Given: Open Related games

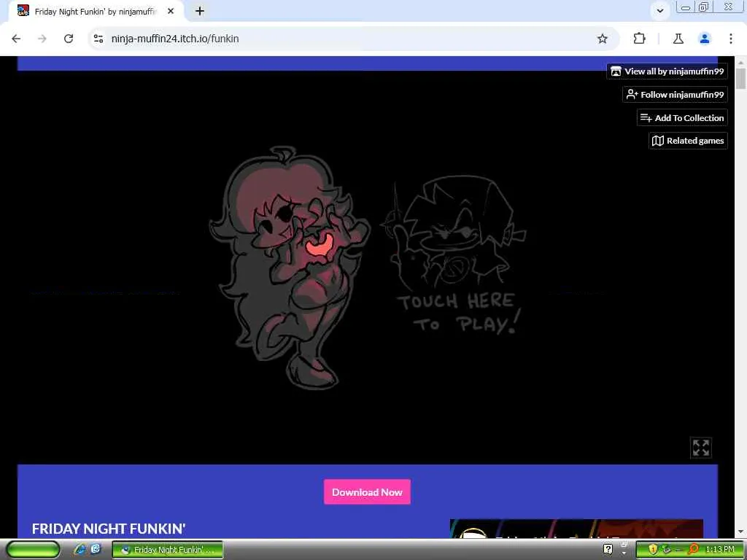Looking at the screenshot, I should [x=688, y=141].
